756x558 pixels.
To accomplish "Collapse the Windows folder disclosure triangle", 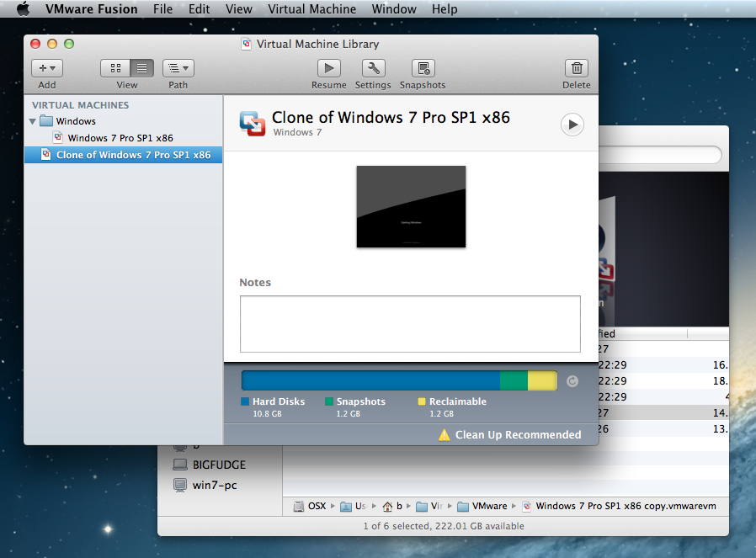I will pos(33,121).
